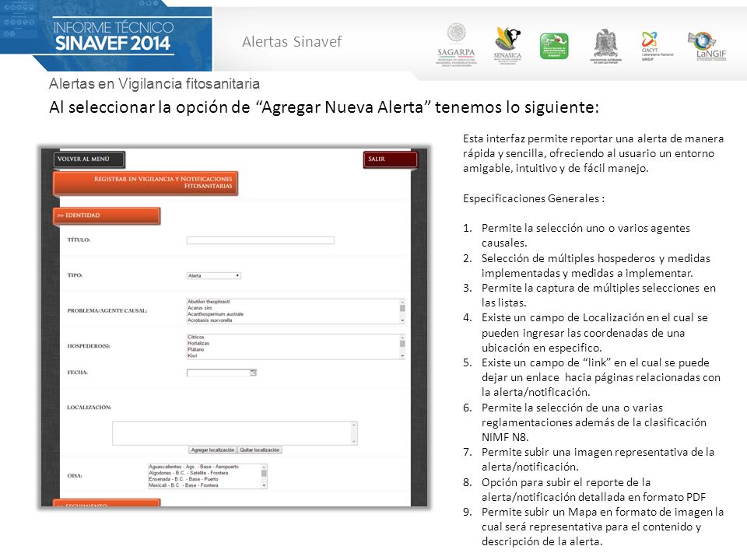Select the Registrar en Vigilancia y Notificaciones Fitosanitarias banner

pyautogui.click(x=146, y=183)
